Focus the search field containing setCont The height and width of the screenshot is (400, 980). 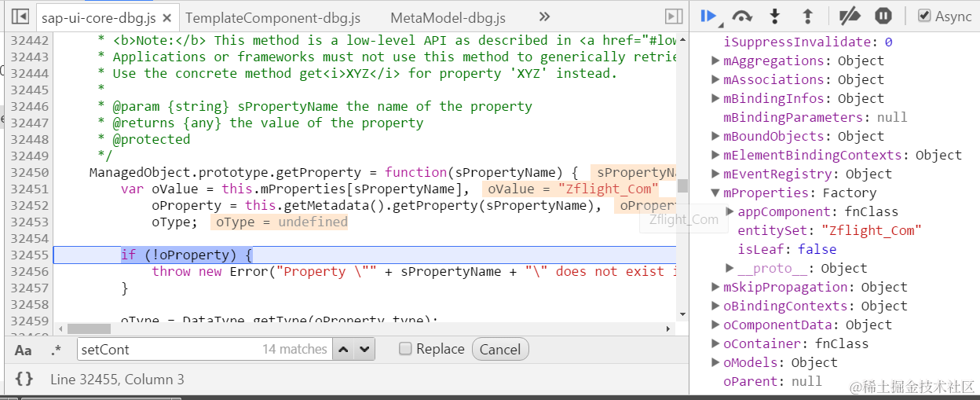(x=204, y=349)
